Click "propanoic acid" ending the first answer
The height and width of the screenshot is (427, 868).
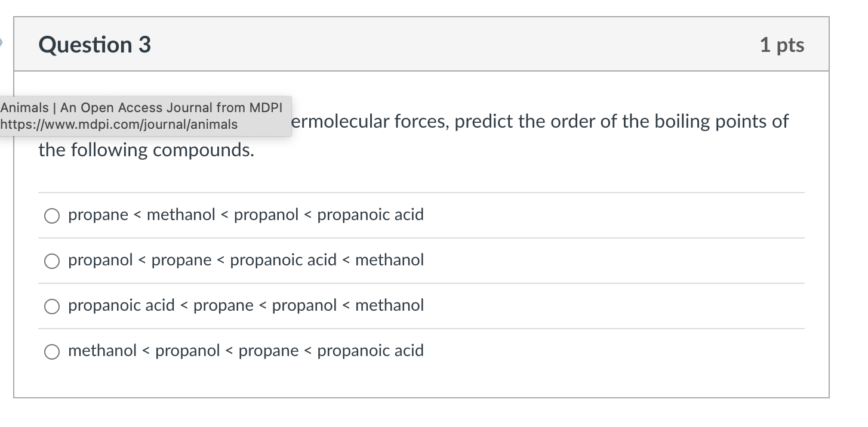(370, 215)
